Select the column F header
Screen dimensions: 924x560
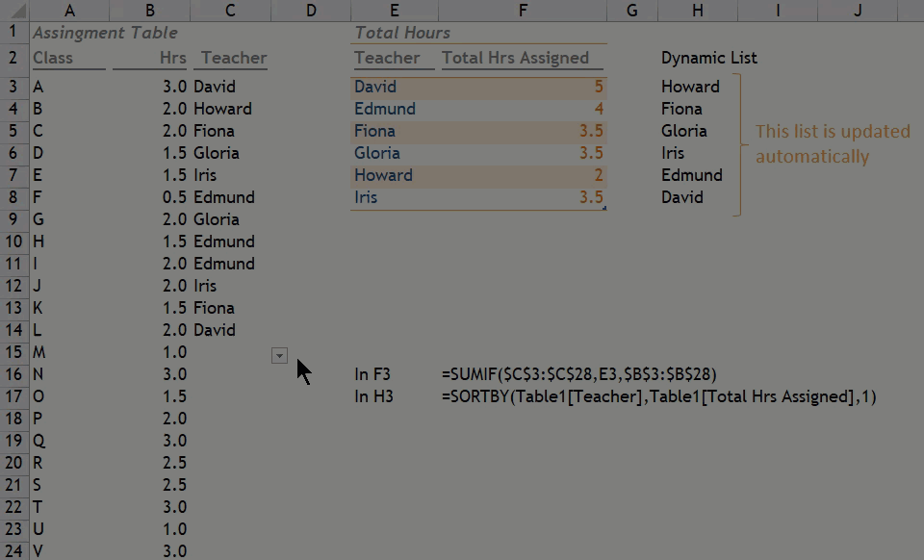point(523,11)
